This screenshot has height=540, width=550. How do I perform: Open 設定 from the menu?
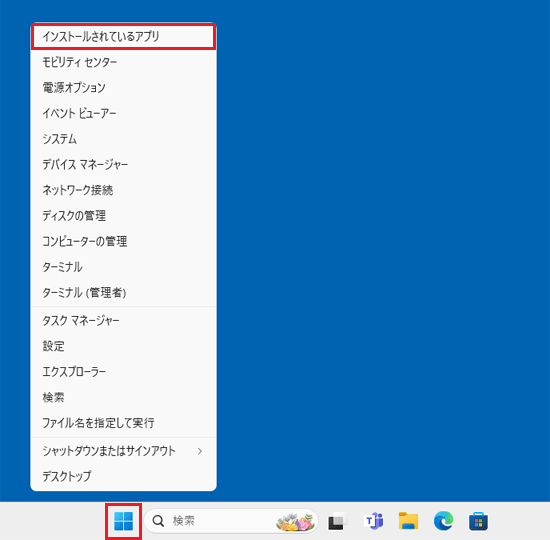tap(123, 346)
